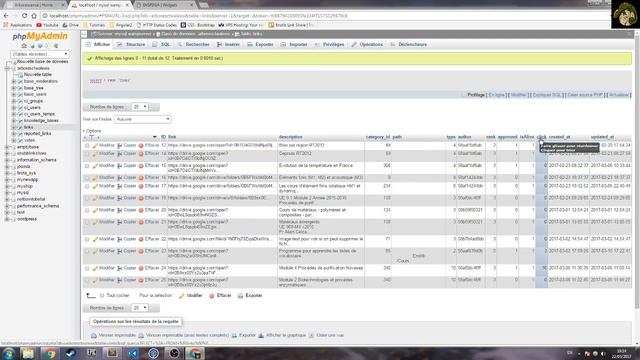Click the Copier icon for row ID 22
The height and width of the screenshot is (360, 640).
[x=120, y=240]
